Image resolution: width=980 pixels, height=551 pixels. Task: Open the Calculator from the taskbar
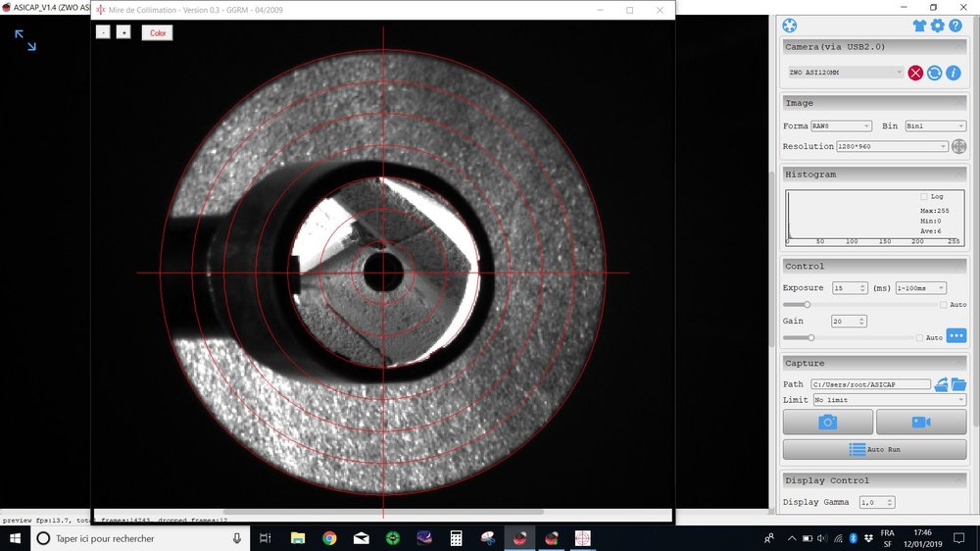coord(457,538)
